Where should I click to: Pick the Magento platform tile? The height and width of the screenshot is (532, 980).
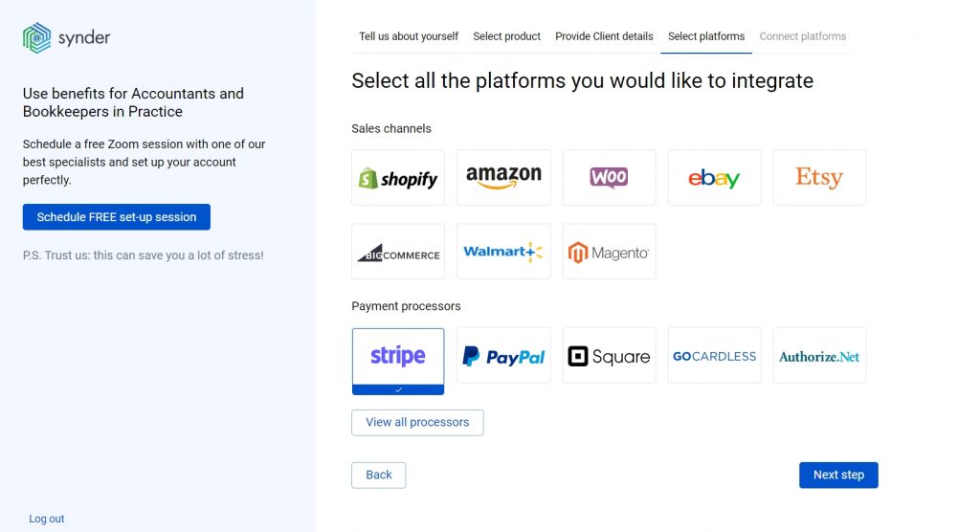[x=609, y=252]
